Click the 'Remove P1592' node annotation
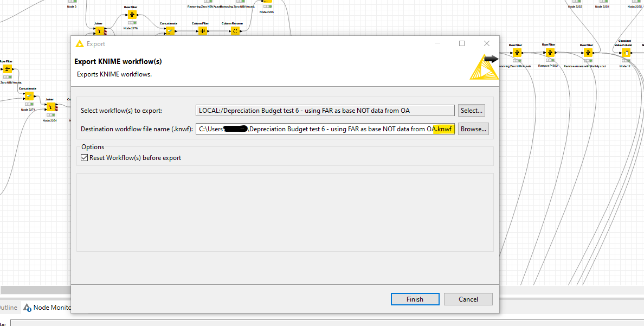Viewport: 644px width, 326px height. (548, 66)
